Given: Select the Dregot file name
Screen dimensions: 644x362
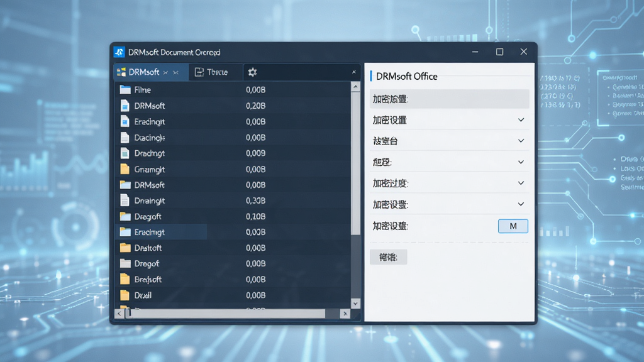Looking at the screenshot, I should coord(147,263).
